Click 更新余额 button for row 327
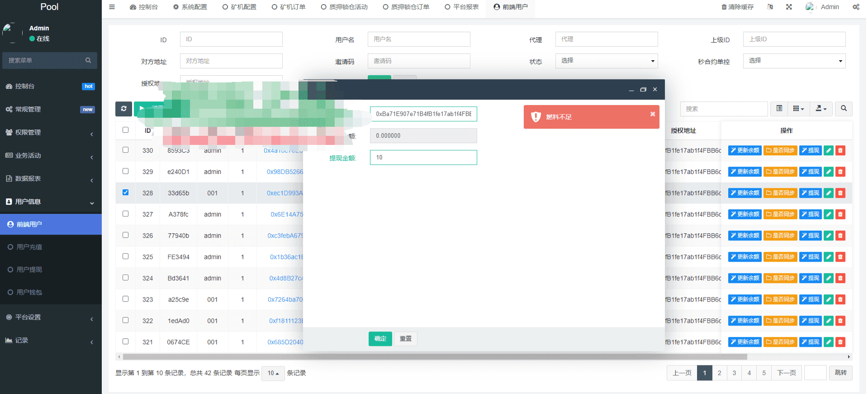Viewport: 868px width, 394px height. (x=745, y=214)
